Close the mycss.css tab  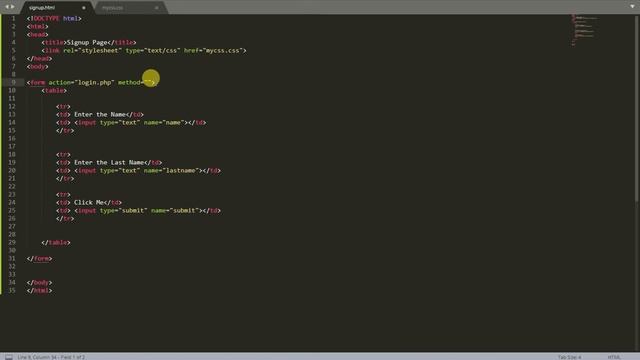(x=157, y=8)
